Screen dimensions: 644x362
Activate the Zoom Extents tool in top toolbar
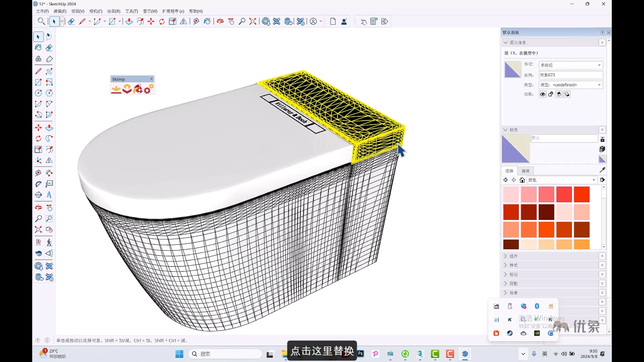pyautogui.click(x=253, y=21)
